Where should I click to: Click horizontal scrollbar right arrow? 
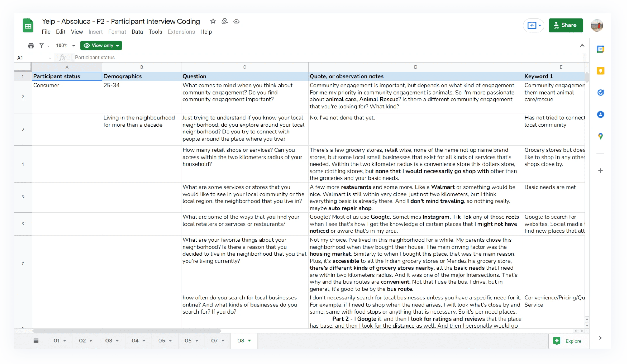point(582,331)
